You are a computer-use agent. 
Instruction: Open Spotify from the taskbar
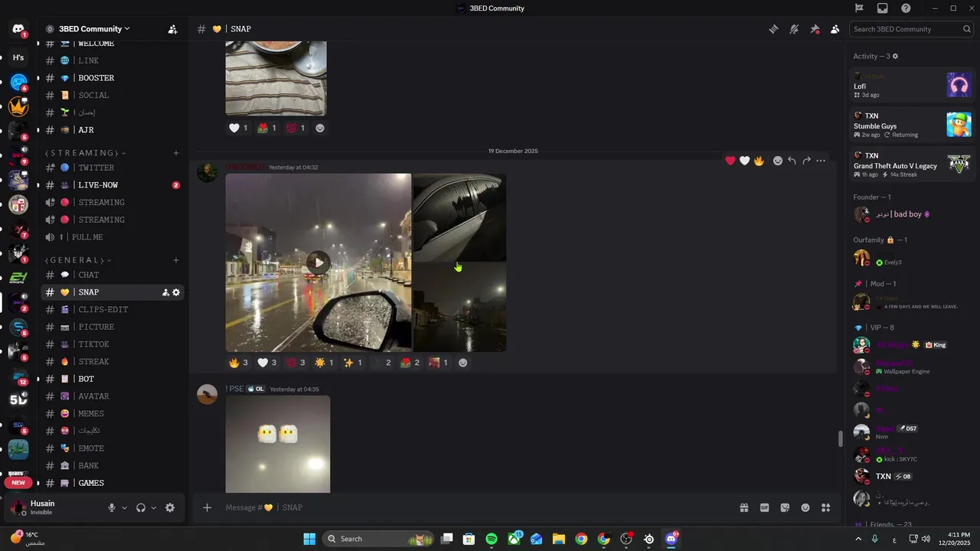(492, 539)
